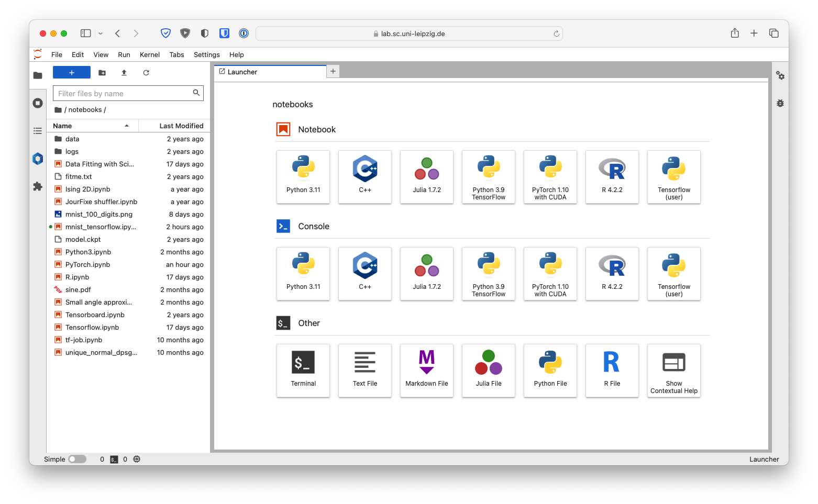
Task: Start a Julia 1.7.2 notebook
Action: point(427,177)
